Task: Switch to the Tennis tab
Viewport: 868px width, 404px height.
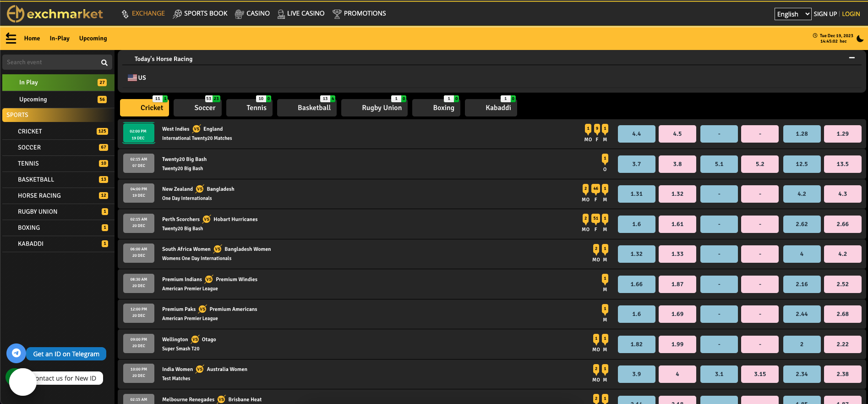Action: coord(250,108)
